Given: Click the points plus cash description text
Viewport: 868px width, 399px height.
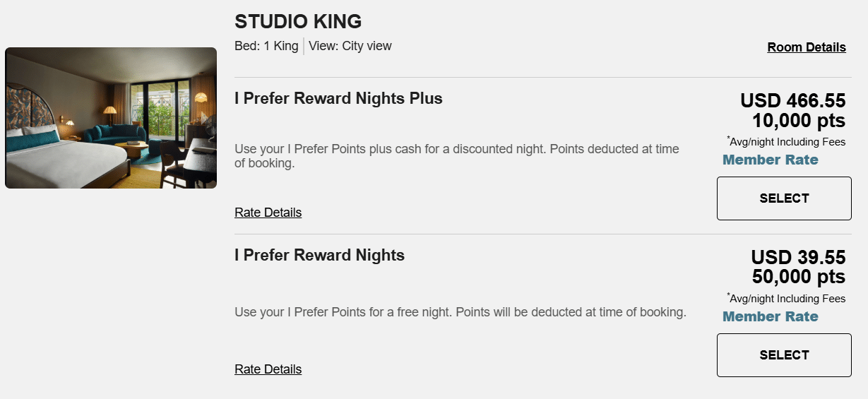Looking at the screenshot, I should (456, 156).
